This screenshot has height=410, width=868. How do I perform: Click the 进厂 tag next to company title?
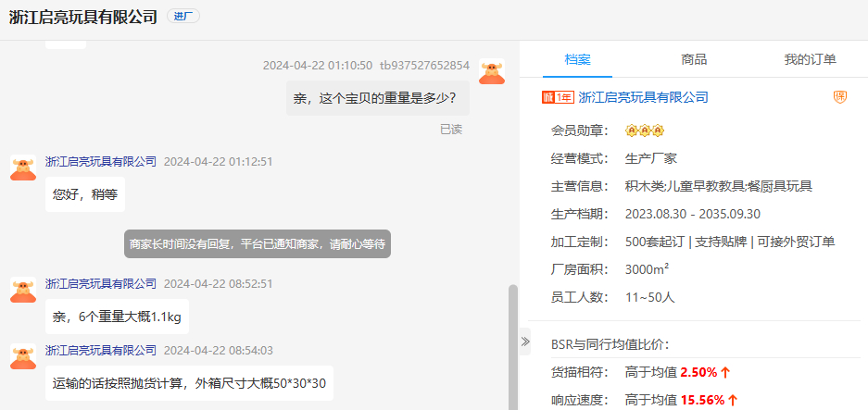pos(183,17)
